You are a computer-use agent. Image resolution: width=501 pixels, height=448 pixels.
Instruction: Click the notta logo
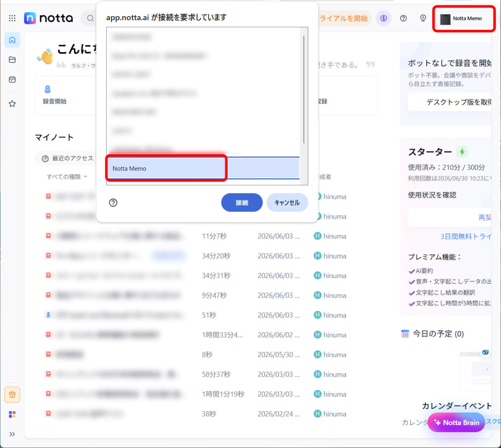48,18
